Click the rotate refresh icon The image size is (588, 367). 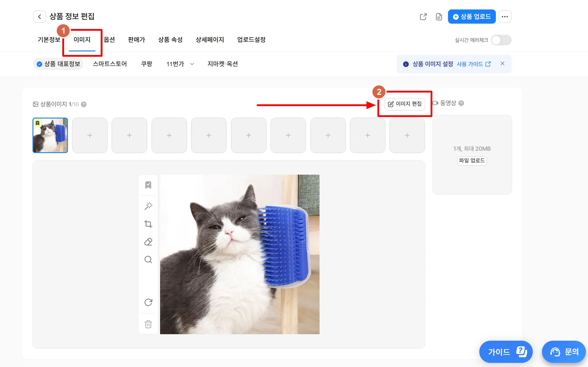point(148,302)
